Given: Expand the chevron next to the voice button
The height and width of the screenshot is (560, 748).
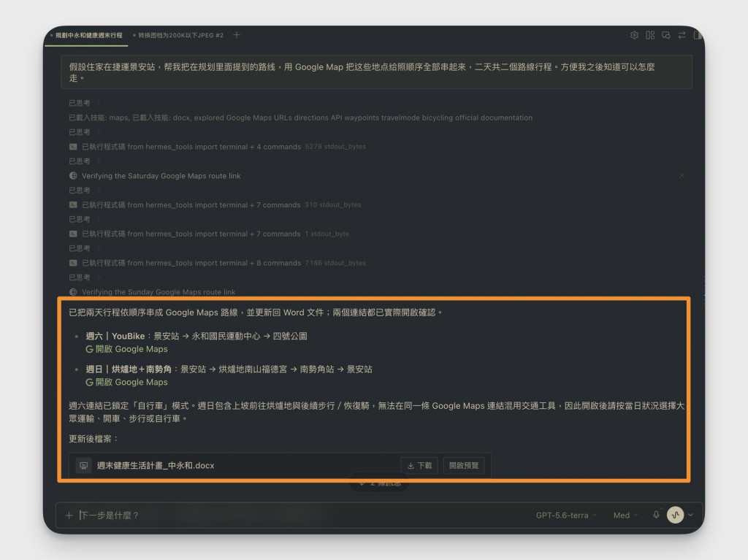Looking at the screenshot, I should coord(691,515).
